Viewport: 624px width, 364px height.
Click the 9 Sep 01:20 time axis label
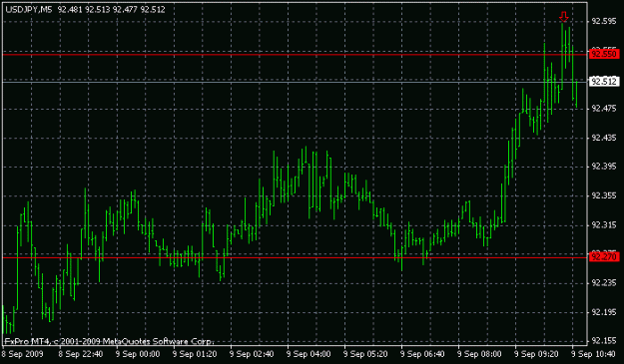pyautogui.click(x=195, y=354)
